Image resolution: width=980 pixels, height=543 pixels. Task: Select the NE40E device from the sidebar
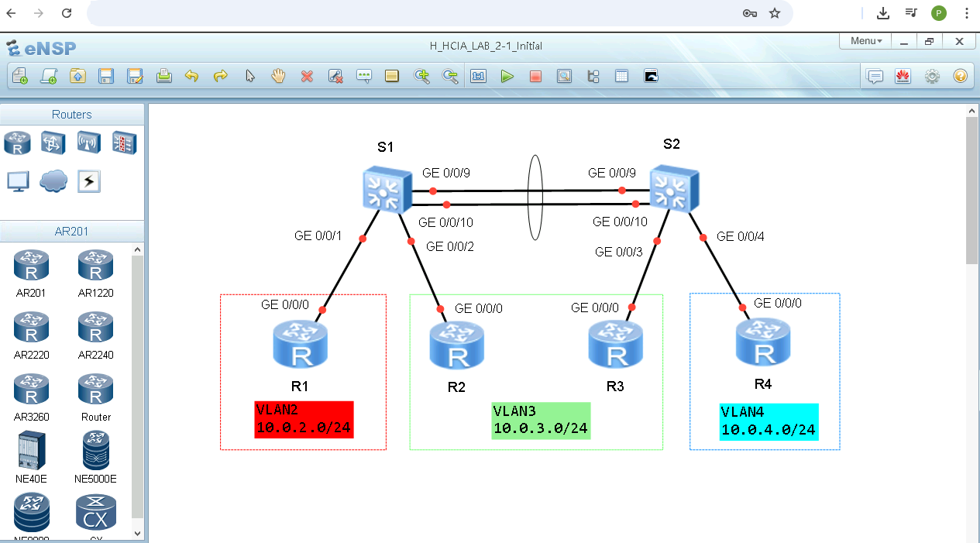click(x=31, y=451)
